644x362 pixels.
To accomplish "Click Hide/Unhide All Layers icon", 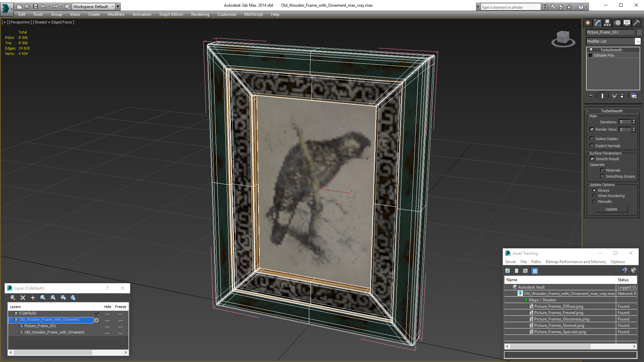I will 63,298.
